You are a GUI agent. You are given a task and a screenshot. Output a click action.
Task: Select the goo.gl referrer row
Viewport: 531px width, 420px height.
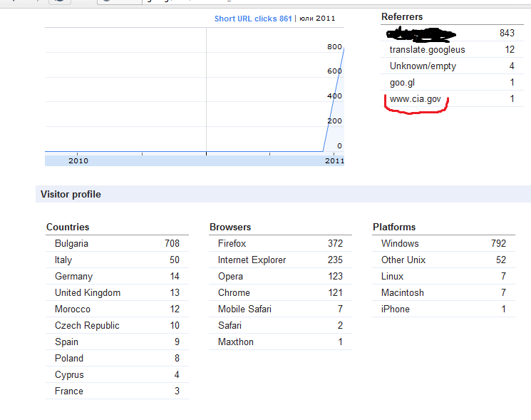pos(402,83)
